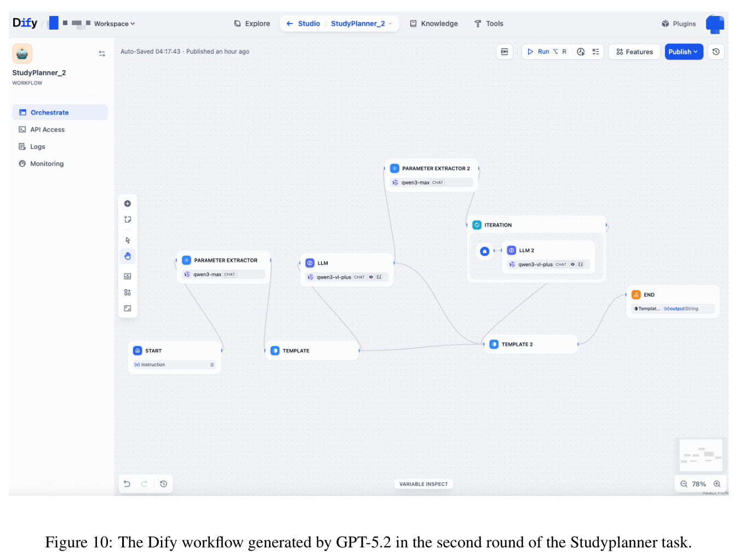Organize nodes with the layout icon

pos(128,292)
